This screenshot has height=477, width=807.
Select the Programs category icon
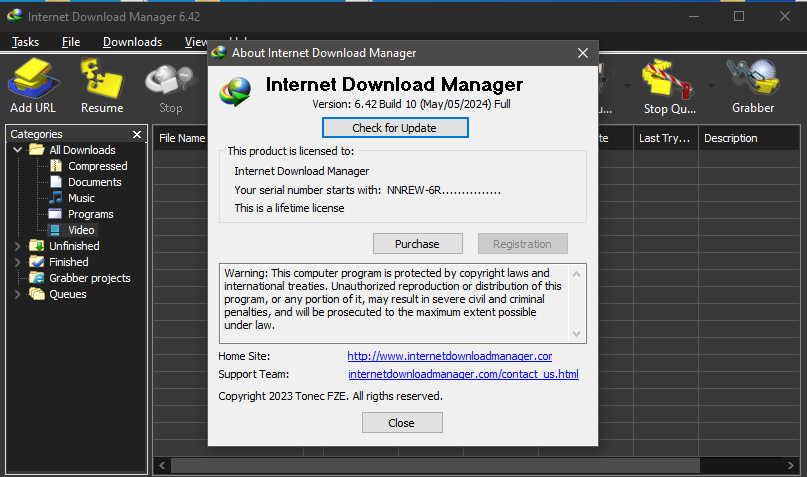tap(55, 214)
